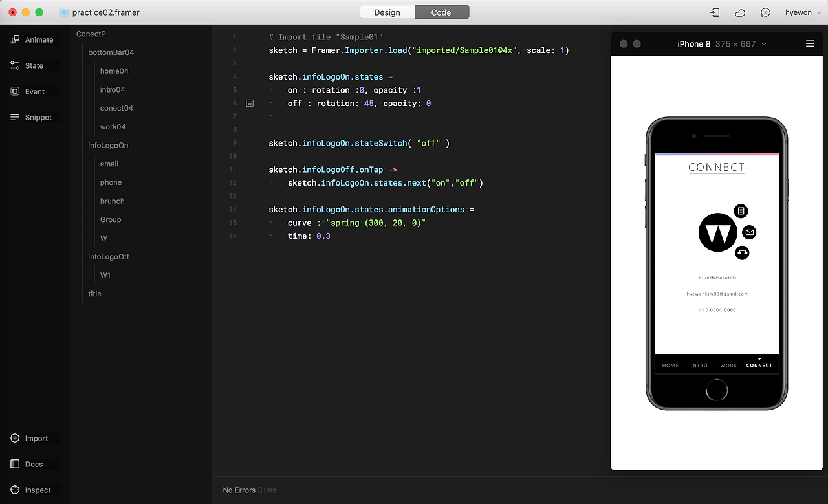This screenshot has width=828, height=504.
Task: Activate the Inspect tool in the sidebar
Action: 30,490
